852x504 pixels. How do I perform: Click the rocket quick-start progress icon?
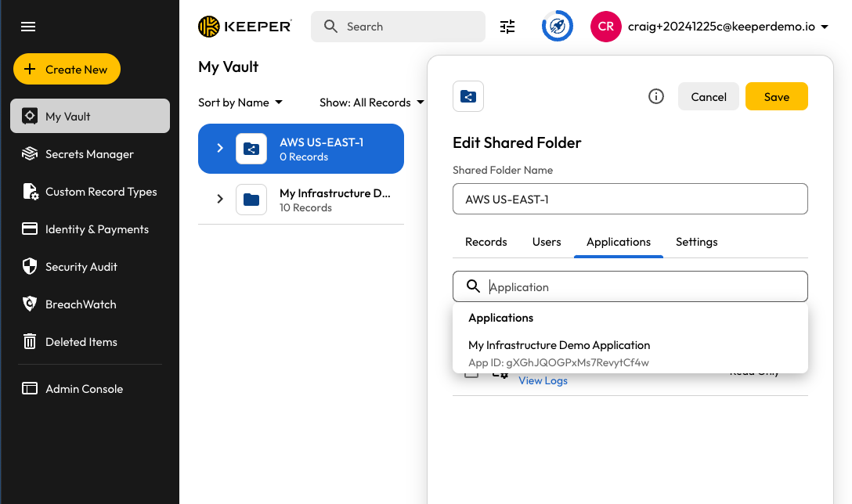coord(558,27)
